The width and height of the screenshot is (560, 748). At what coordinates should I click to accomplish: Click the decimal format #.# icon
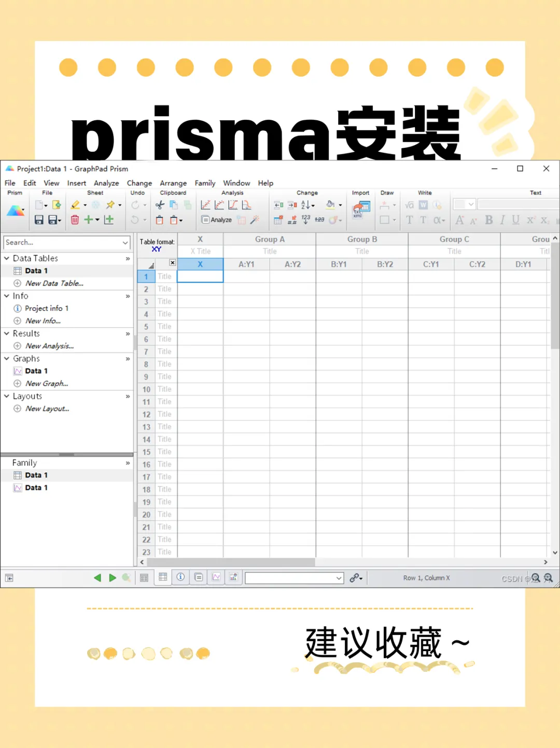tap(292, 220)
